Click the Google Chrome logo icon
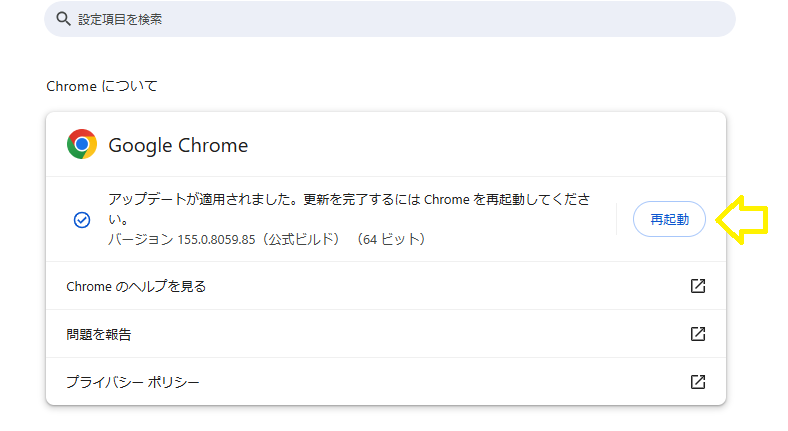 coord(81,144)
